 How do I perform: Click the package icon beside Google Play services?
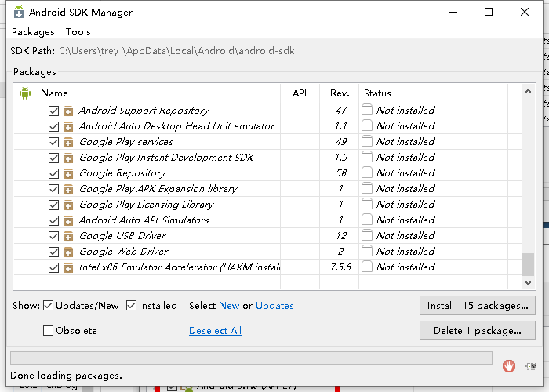pyautogui.click(x=68, y=143)
